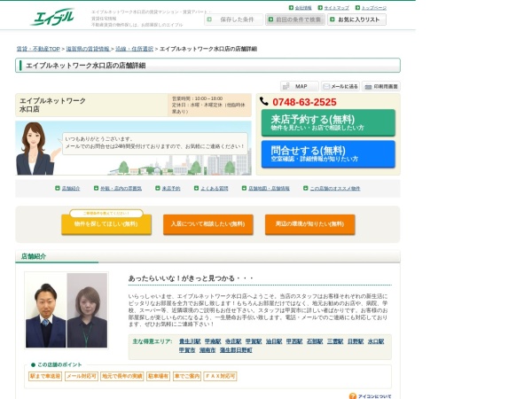Click the 車でご案内 feature badge
Screen dimensions: 532x399
[186, 376]
